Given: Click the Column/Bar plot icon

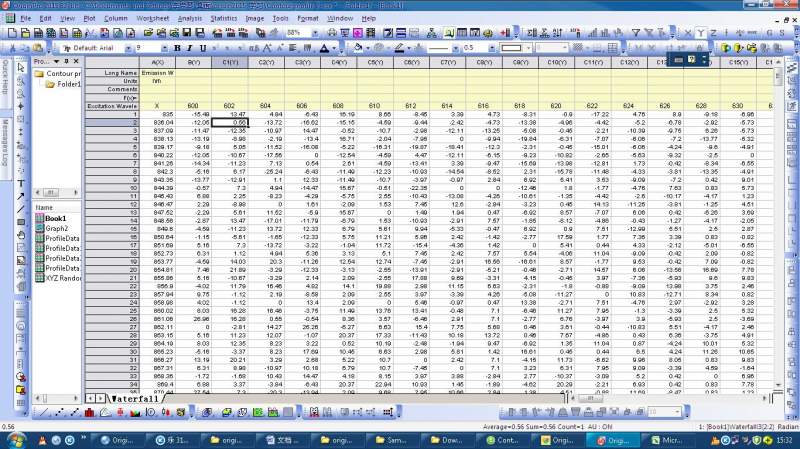Looking at the screenshot, I should tap(90, 412).
